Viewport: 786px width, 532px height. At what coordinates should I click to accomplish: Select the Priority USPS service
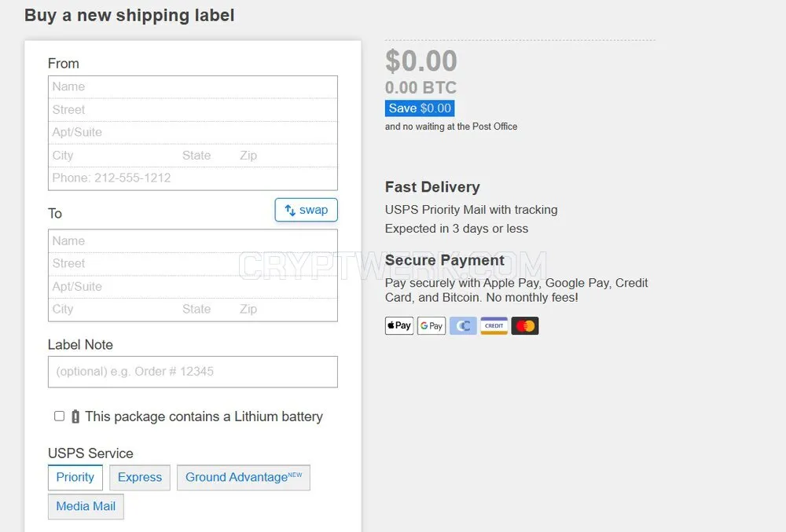[x=75, y=478]
